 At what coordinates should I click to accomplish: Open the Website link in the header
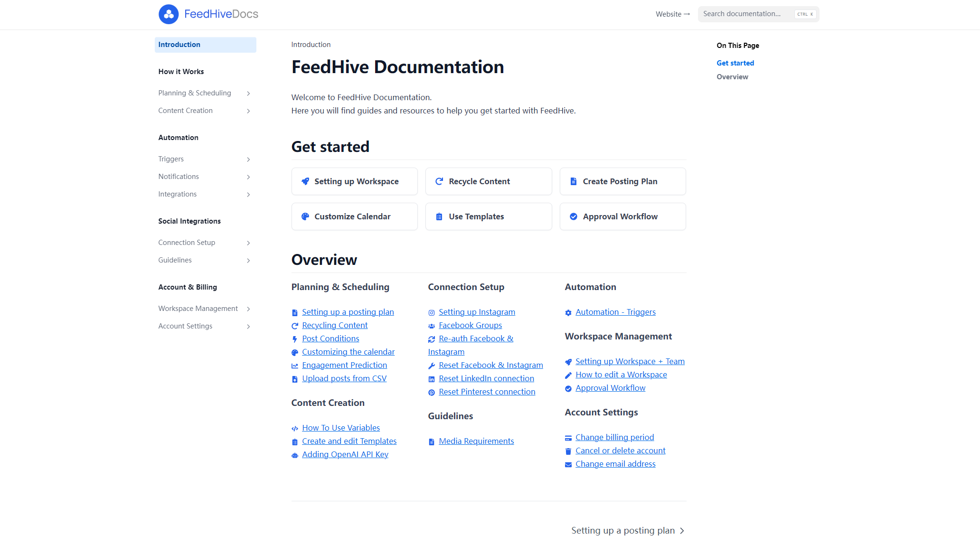coord(672,14)
